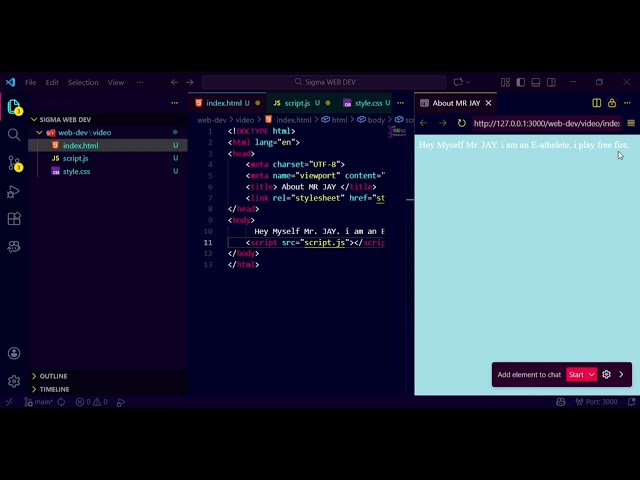Go forward in the preview browser
Viewport: 640px width, 480px height.
[x=442, y=123]
